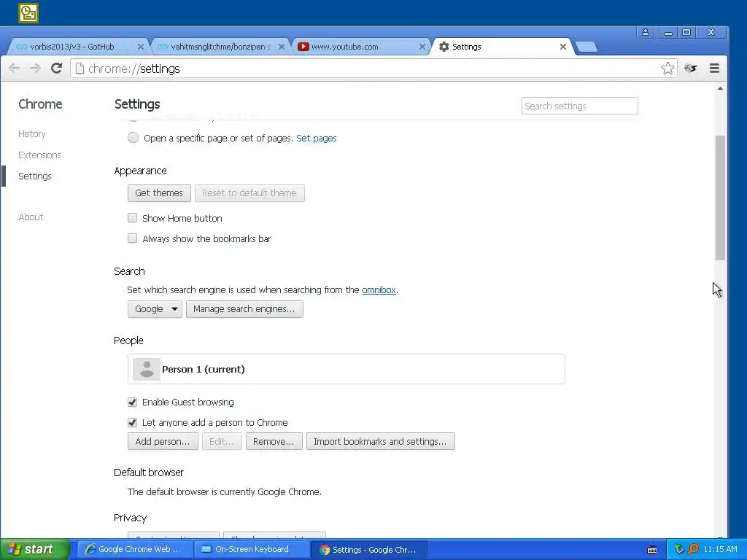
Task: Click the user profile icon in title bar
Action: (646, 32)
